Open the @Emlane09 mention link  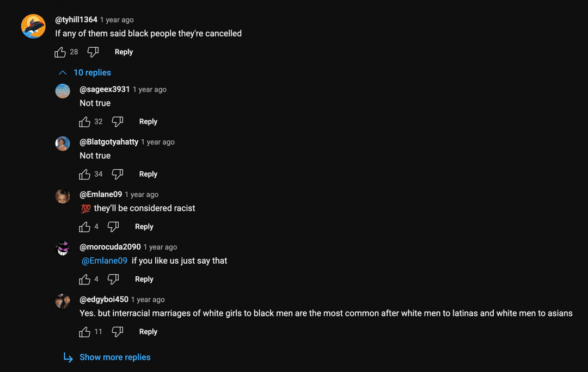(x=104, y=261)
